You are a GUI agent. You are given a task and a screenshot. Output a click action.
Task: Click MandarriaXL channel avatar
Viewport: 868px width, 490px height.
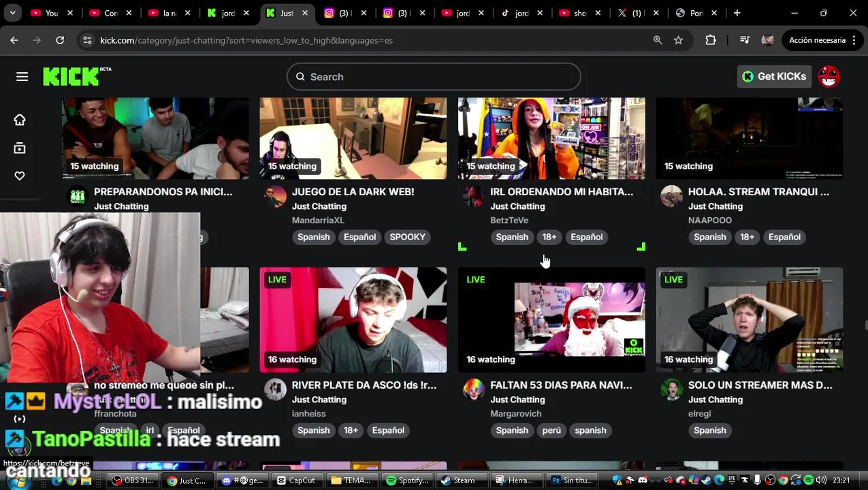click(276, 197)
